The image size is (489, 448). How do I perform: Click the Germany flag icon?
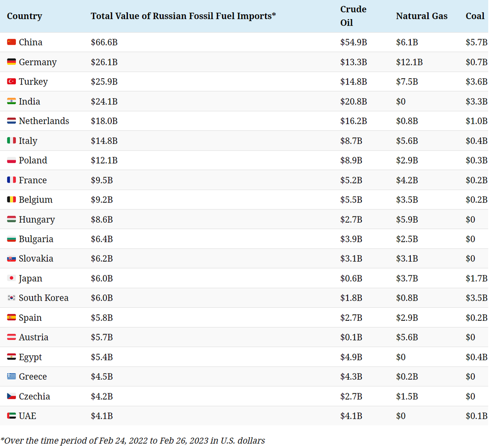coord(11,62)
